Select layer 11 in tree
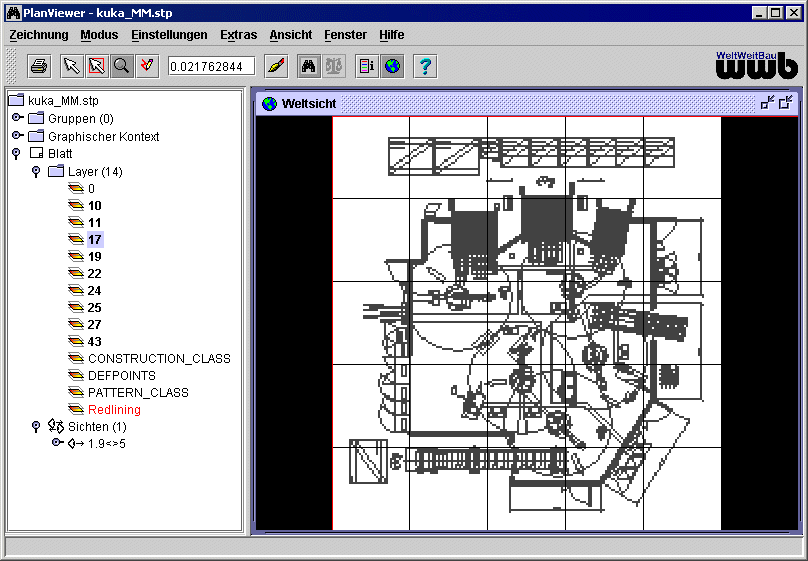Viewport: 808px width, 561px height. (x=94, y=223)
